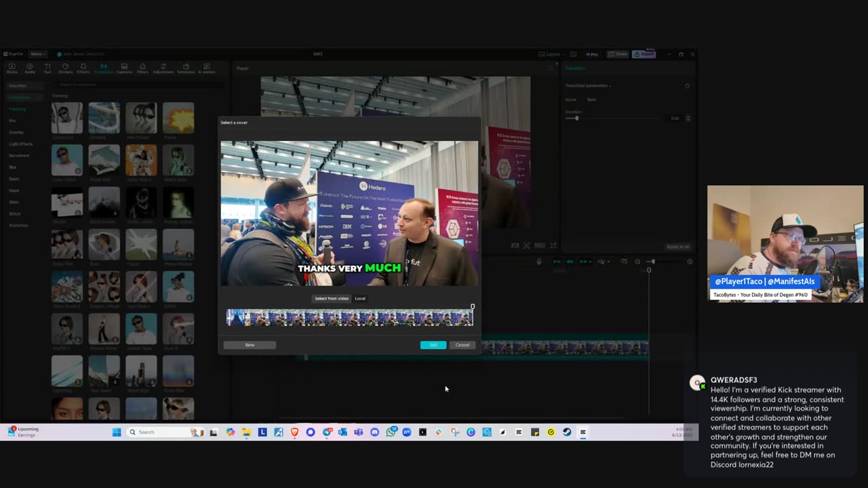Click the Edit button in cover dialog

433,345
